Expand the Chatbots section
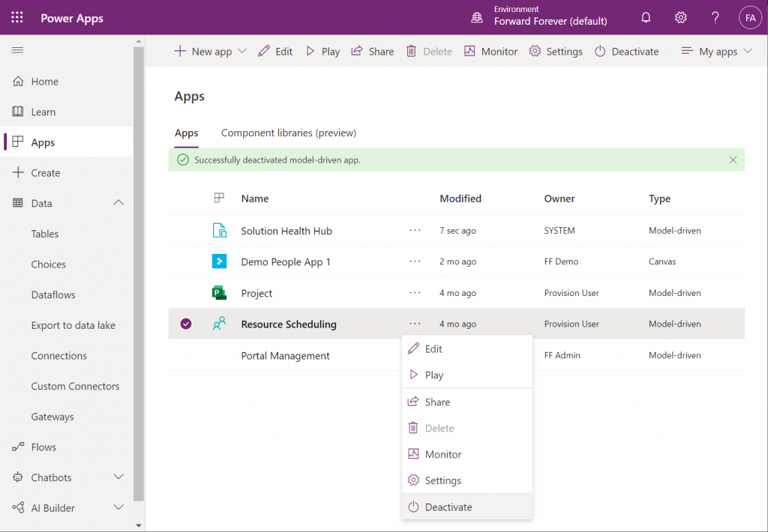The image size is (768, 532). click(x=118, y=477)
